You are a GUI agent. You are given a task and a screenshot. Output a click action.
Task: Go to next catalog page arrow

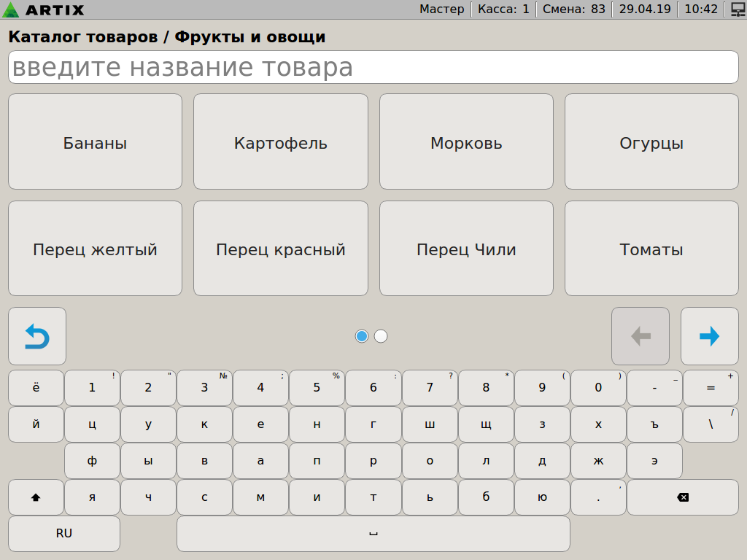(x=709, y=336)
